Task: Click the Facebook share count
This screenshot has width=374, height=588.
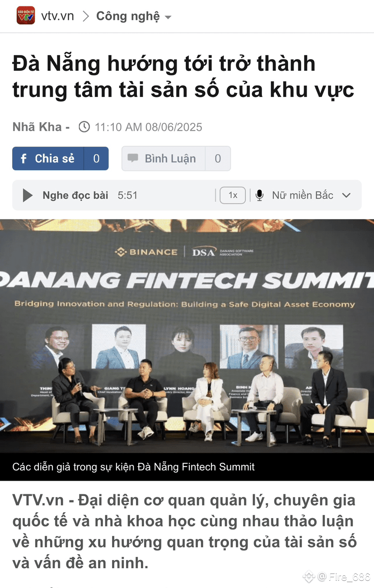Action: click(x=96, y=158)
